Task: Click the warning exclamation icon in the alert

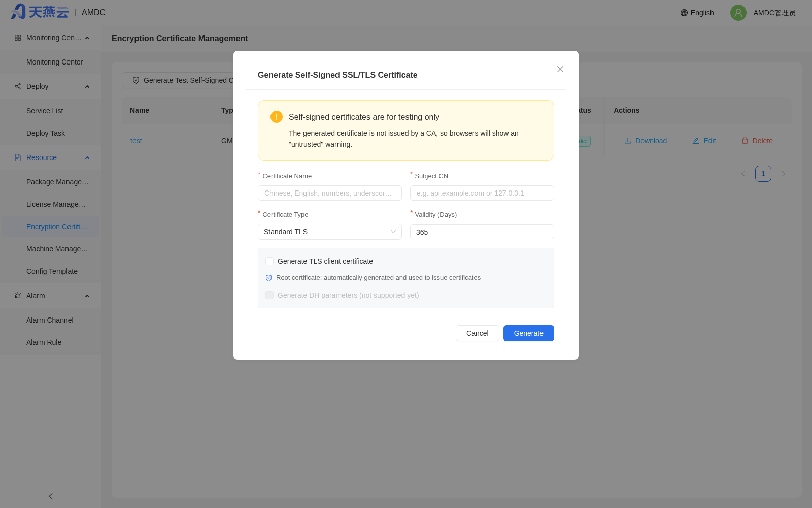Action: click(277, 117)
